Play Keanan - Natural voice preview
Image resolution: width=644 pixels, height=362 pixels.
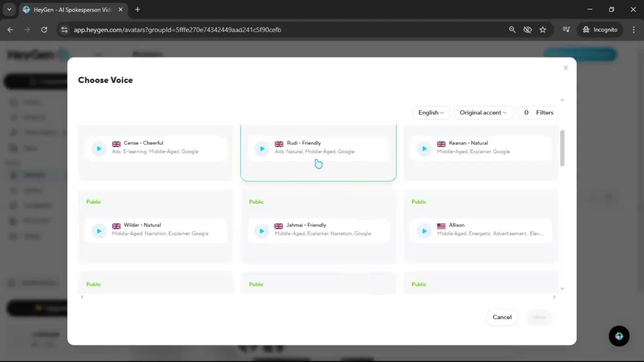424,148
